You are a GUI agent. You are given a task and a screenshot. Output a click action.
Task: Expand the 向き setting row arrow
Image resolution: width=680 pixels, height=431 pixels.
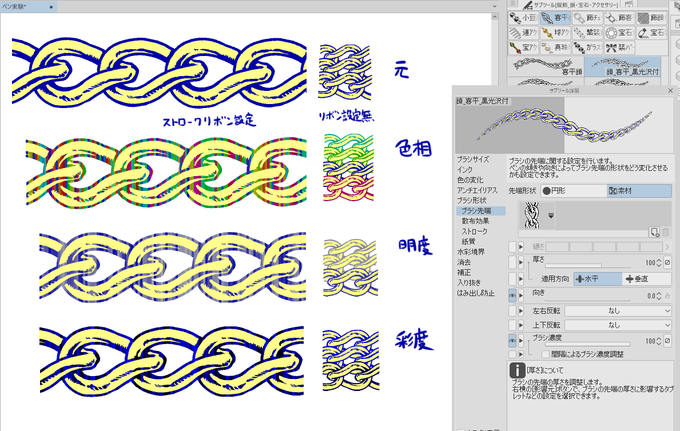[521, 295]
